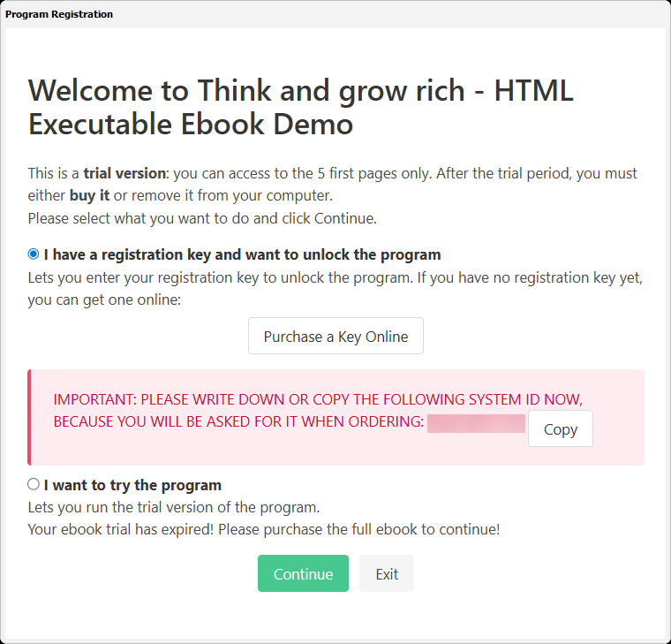The height and width of the screenshot is (644, 671).
Task: Click the 'BECAUSE YOU WILL BE ASKED' warning line
Action: coord(238,422)
